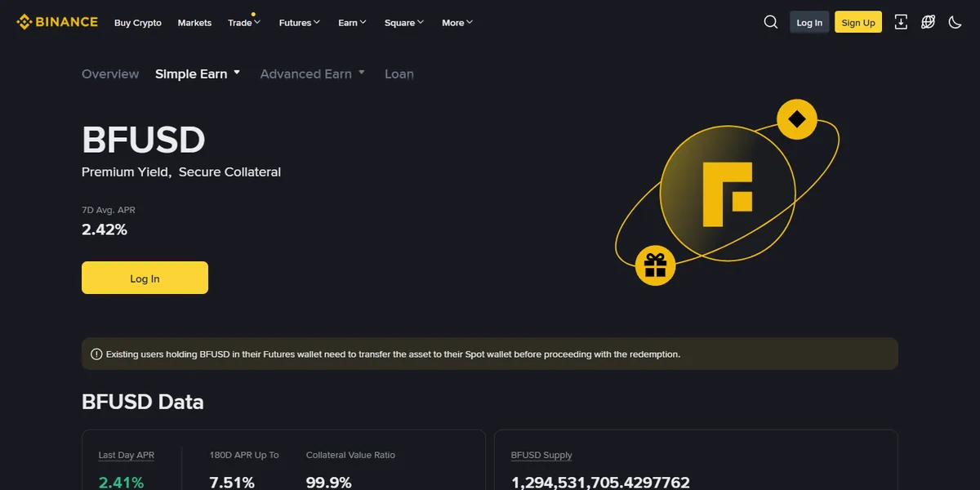This screenshot has height=490, width=980.
Task: Open Buy Crypto menu item
Action: (138, 23)
